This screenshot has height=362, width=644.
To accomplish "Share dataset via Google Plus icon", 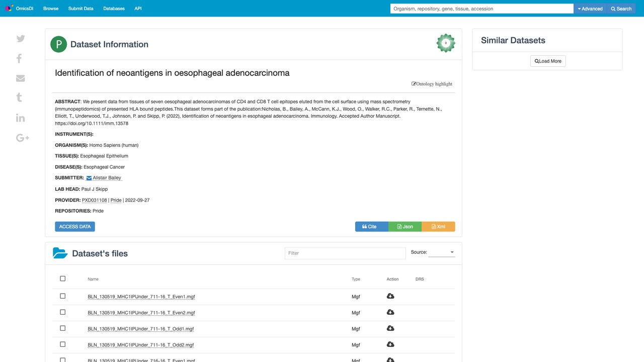I will pos(23,138).
